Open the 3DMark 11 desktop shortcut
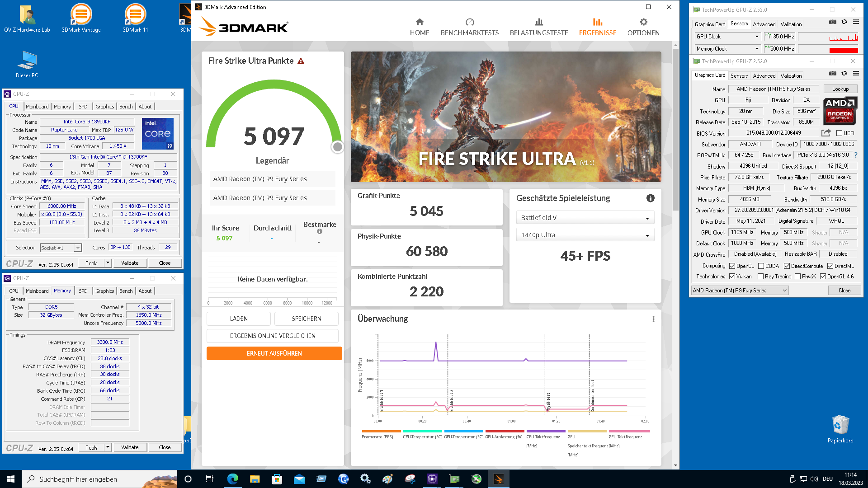 click(135, 18)
